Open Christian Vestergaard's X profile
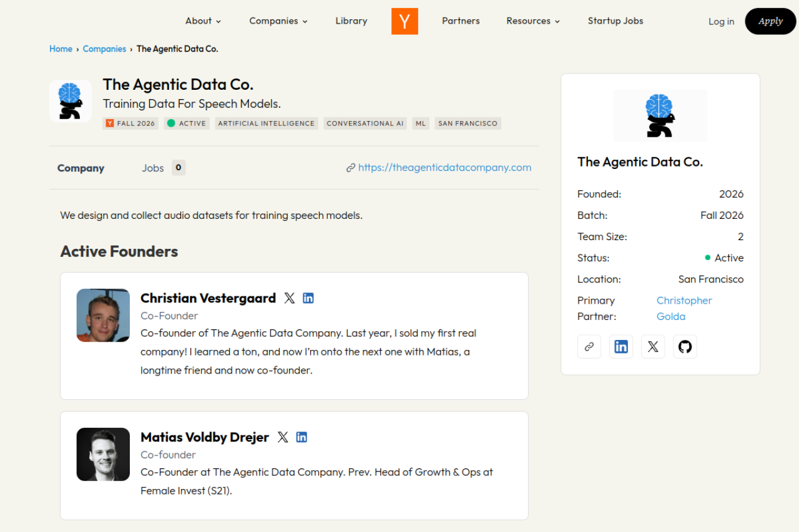This screenshot has width=799, height=532. click(x=289, y=298)
